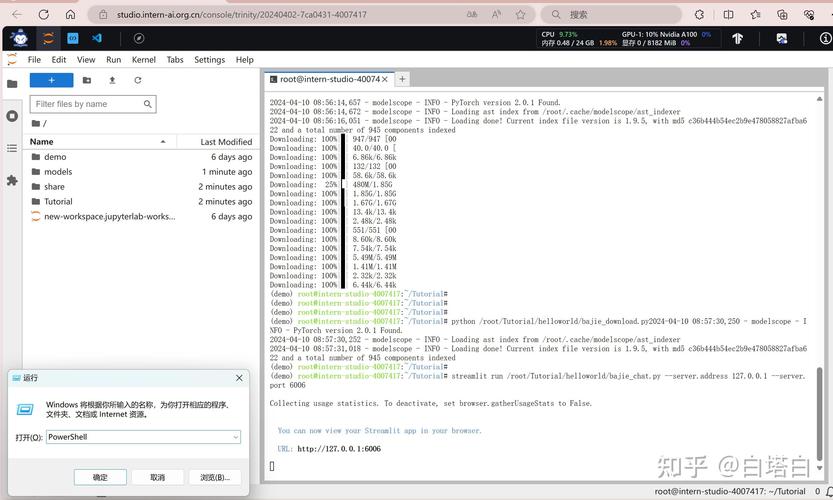
Task: Create a new folder icon
Action: click(87, 80)
